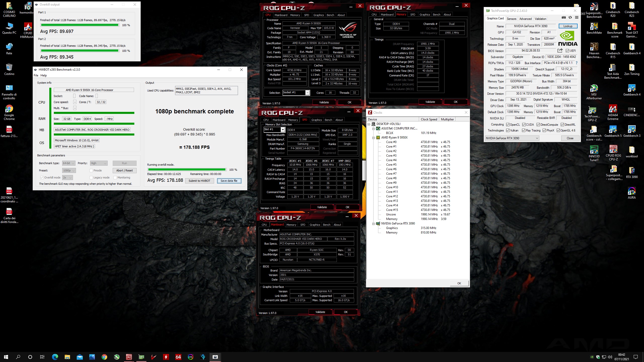Open the Geekbench 5 desktop icon
The width and height of the screenshot is (644, 362).
[x=613, y=131]
